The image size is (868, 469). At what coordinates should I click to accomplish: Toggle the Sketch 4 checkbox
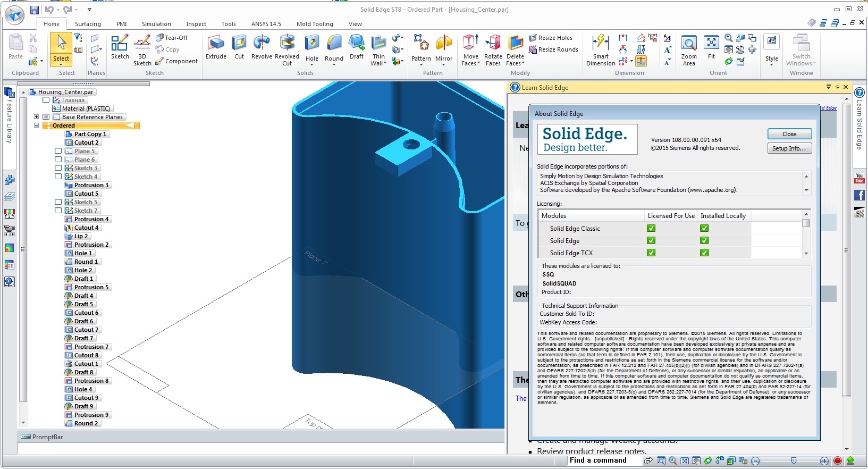pos(58,177)
